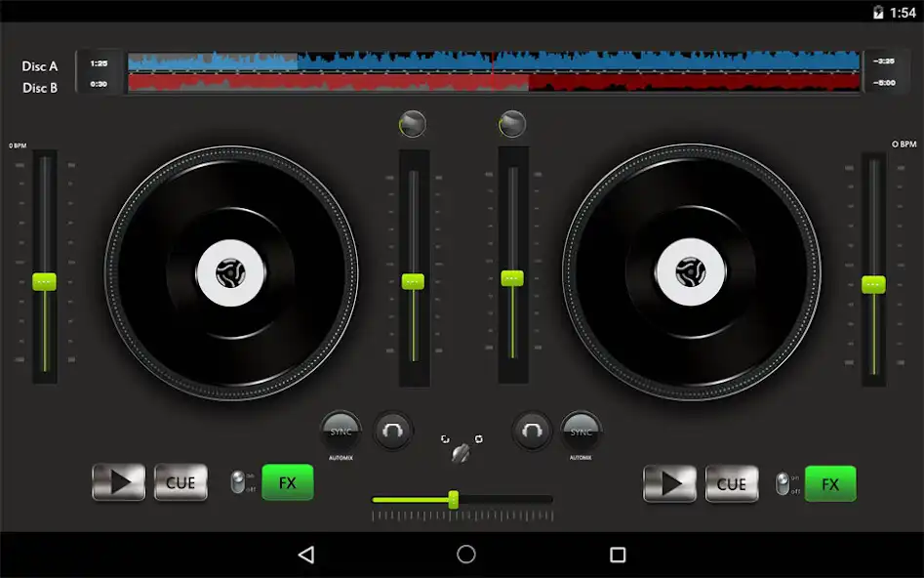Click the crossfader green handle
Image resolution: width=924 pixels, height=578 pixels.
453,500
